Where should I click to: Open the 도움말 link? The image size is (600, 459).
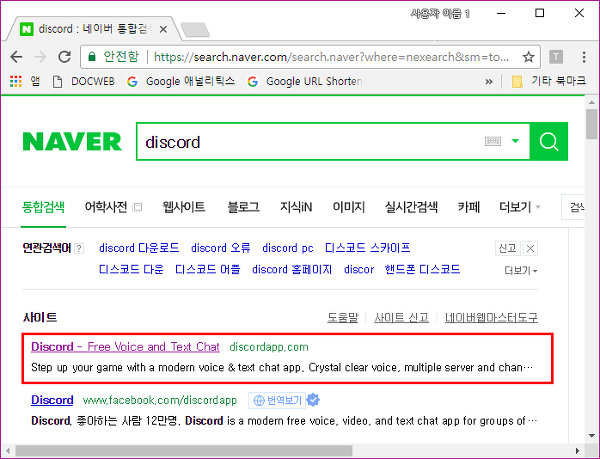coord(342,317)
